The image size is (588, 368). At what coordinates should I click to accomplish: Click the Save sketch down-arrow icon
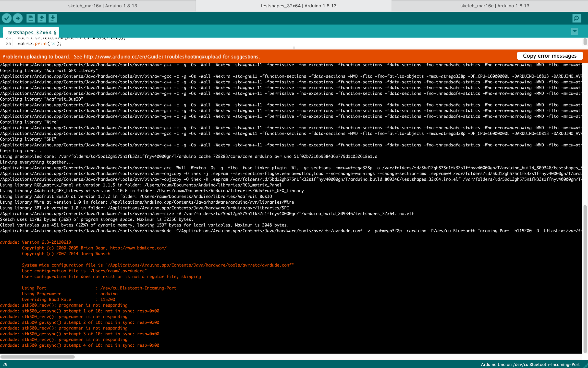(53, 18)
